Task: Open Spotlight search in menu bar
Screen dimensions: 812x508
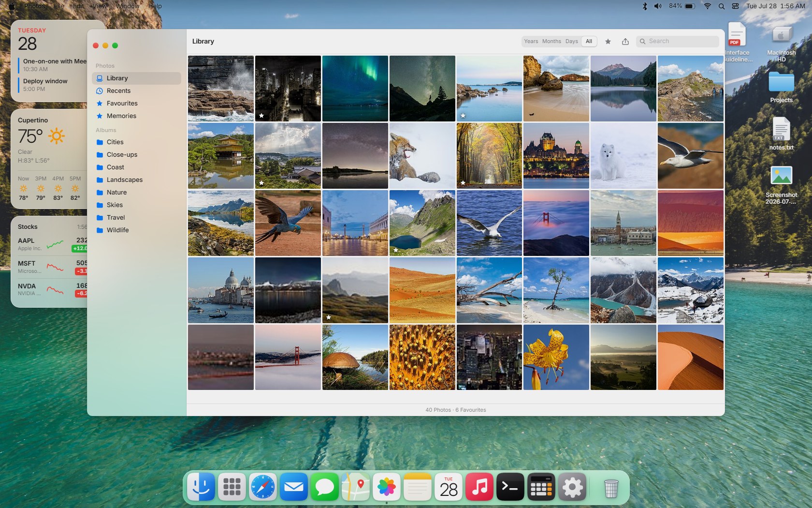Action: tap(722, 6)
